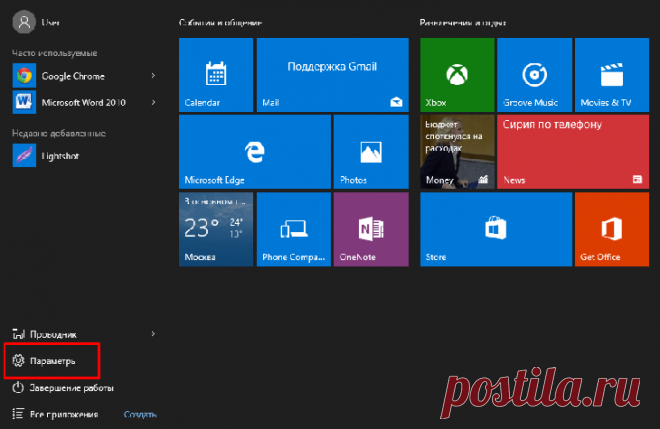
Task: Click the first tile group title above Calendar
Action: 221,22
